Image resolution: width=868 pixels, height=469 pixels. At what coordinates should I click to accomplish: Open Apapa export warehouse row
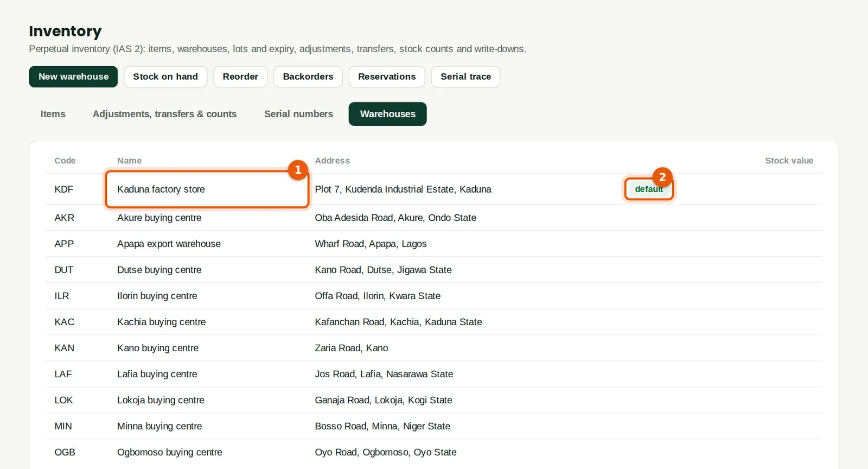click(x=434, y=244)
